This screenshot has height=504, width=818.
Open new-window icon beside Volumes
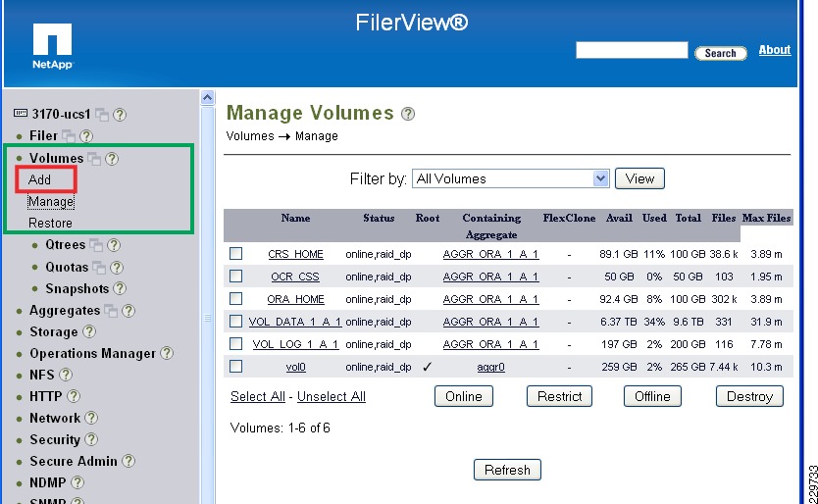(94, 159)
